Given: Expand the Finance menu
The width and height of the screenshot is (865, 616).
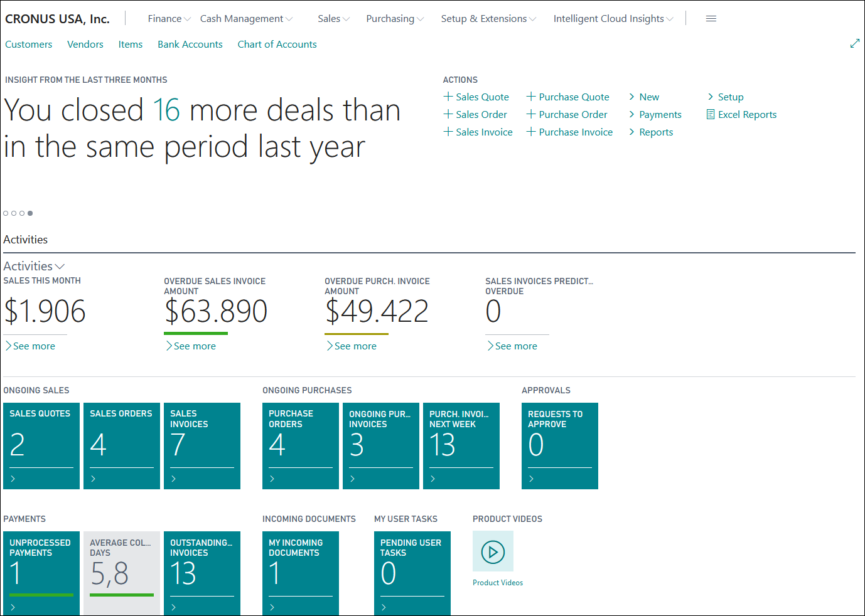Looking at the screenshot, I should point(169,19).
